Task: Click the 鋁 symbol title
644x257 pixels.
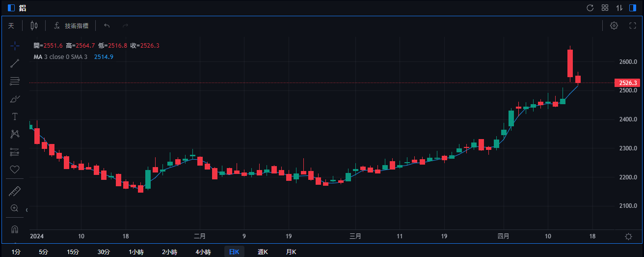Action: pyautogui.click(x=22, y=8)
